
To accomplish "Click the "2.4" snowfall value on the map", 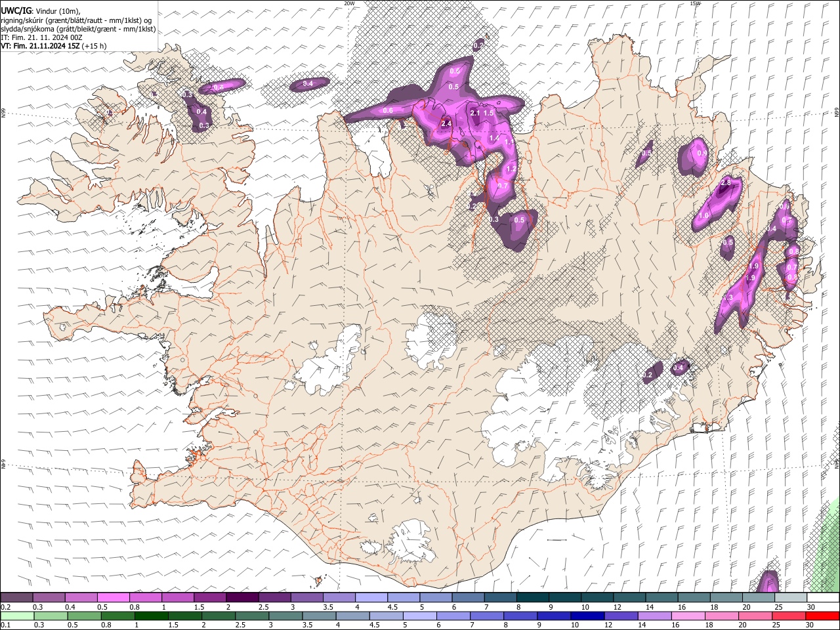I will [447, 123].
